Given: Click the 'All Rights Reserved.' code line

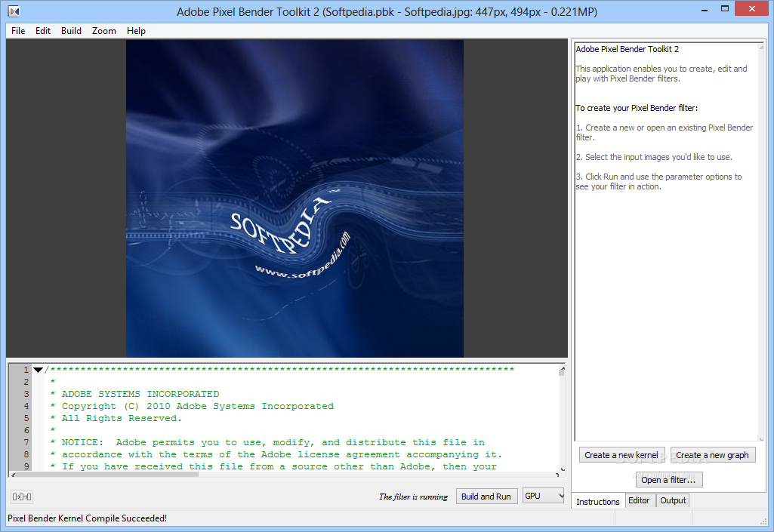Looking at the screenshot, I should 122,418.
